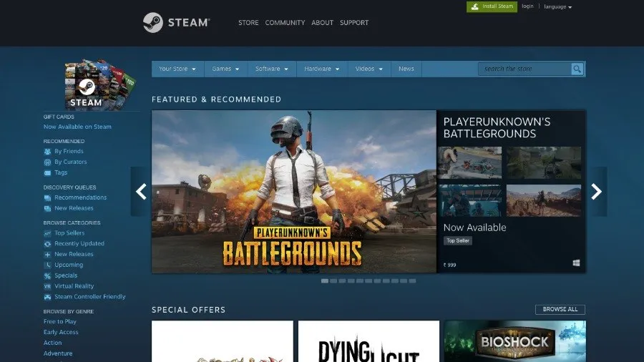
Task: Click the Specials percent icon
Action: pyautogui.click(x=47, y=276)
